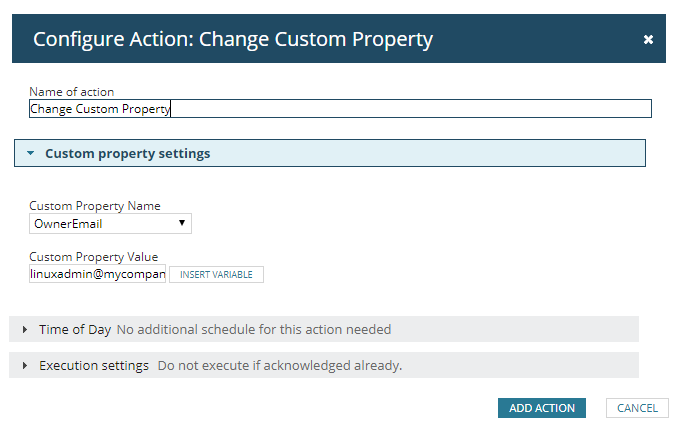The image size is (677, 429).
Task: Focus the Custom Property Value email field
Action: [x=97, y=274]
